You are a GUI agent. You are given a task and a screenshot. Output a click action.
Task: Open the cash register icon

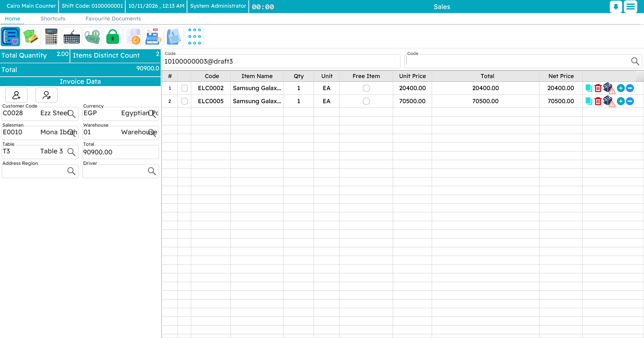(154, 37)
